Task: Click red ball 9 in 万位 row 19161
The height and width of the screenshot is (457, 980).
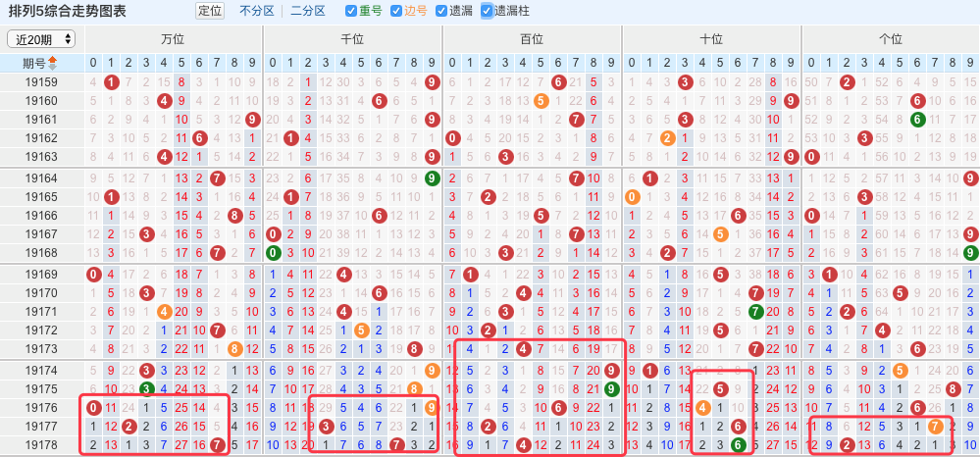Action: click(x=253, y=120)
